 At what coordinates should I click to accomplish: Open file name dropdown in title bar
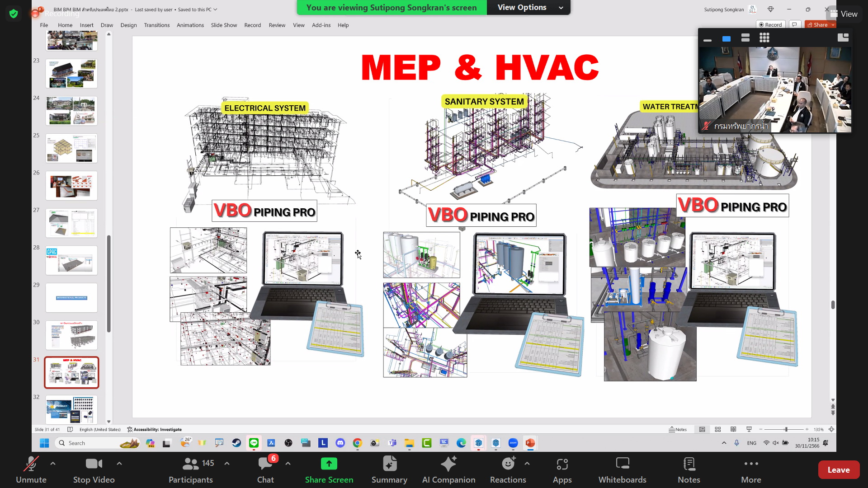(x=215, y=9)
